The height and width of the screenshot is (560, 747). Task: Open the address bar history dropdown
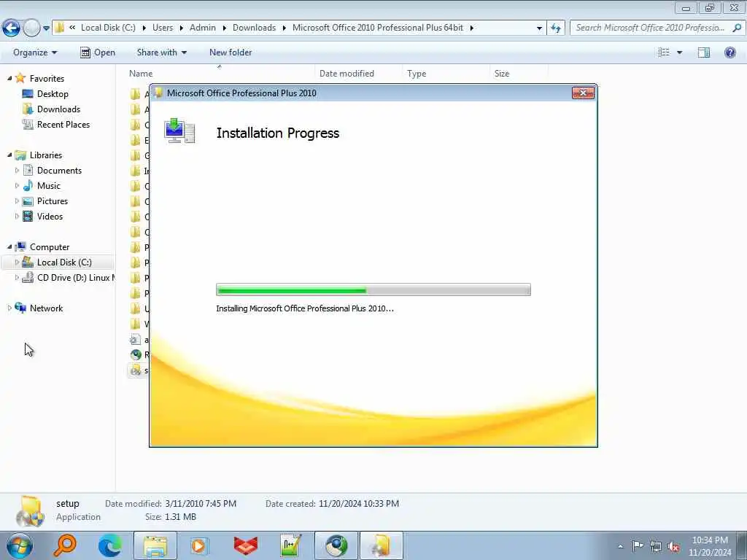(539, 28)
